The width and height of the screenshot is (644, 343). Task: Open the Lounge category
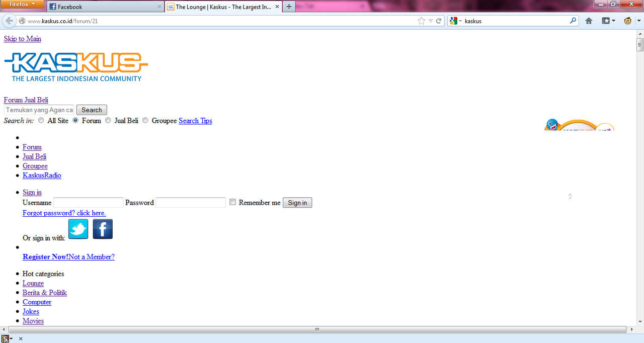[33, 283]
